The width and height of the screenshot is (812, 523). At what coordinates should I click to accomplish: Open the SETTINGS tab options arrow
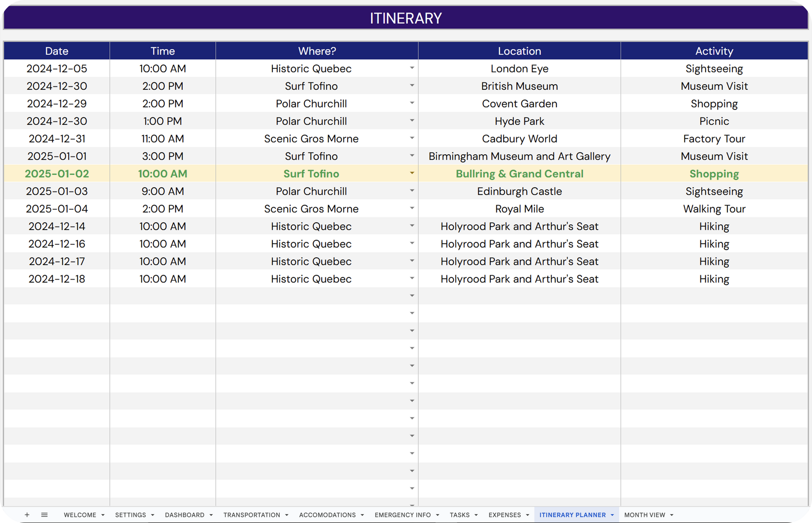[153, 515]
